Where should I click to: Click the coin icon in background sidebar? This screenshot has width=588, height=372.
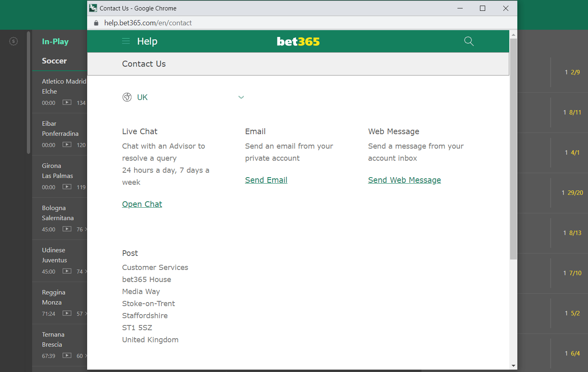[x=13, y=41]
